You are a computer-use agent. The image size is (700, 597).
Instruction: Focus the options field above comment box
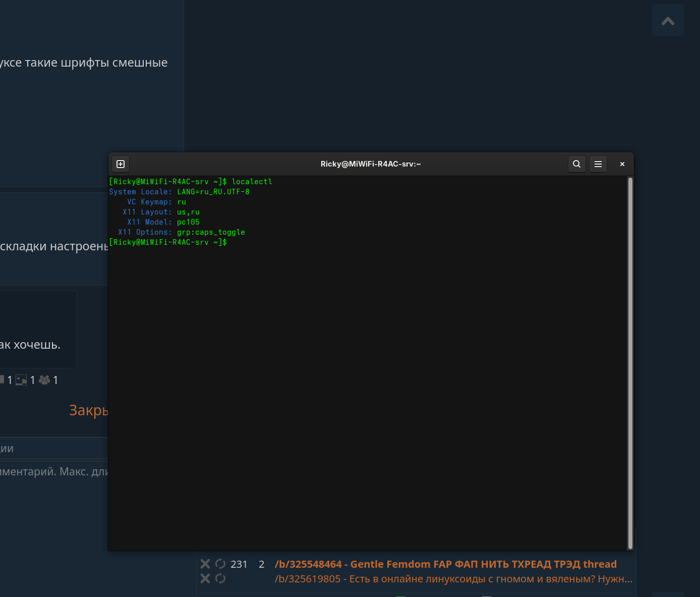54,449
